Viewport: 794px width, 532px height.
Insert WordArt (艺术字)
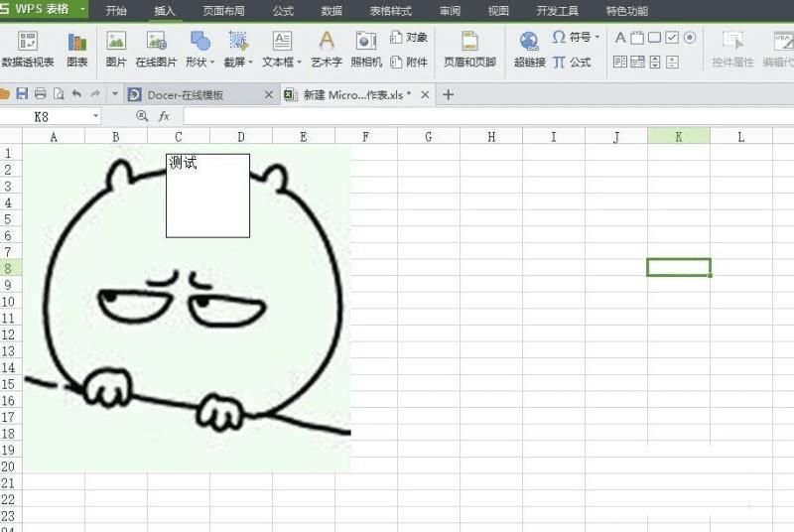pyautogui.click(x=327, y=49)
